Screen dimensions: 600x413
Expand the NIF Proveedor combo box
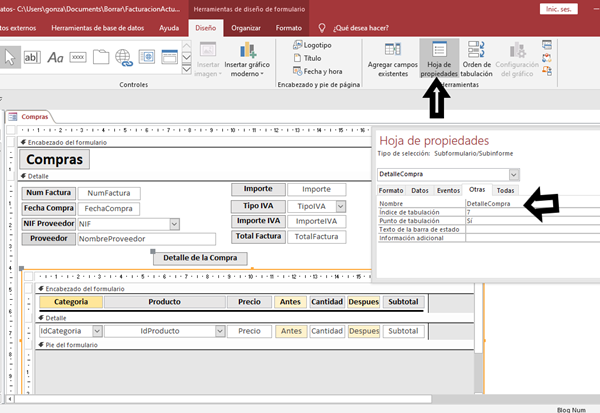pos(174,224)
